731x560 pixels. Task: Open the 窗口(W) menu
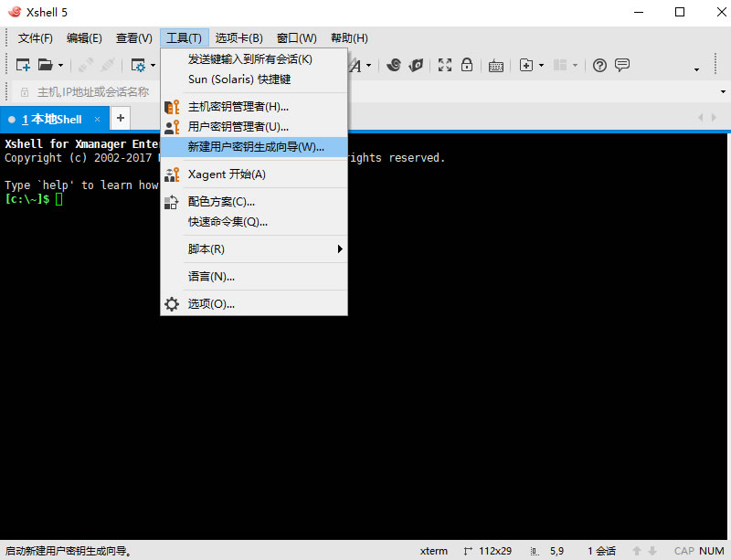(296, 38)
